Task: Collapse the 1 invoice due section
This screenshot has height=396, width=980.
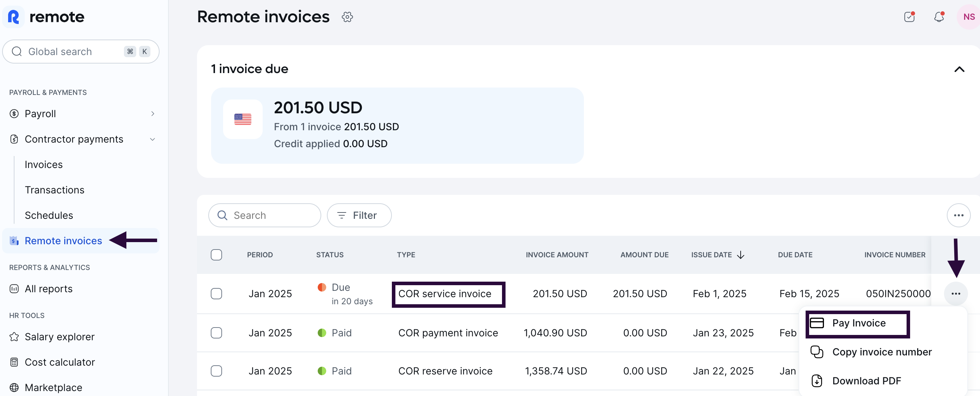Action: point(959,69)
